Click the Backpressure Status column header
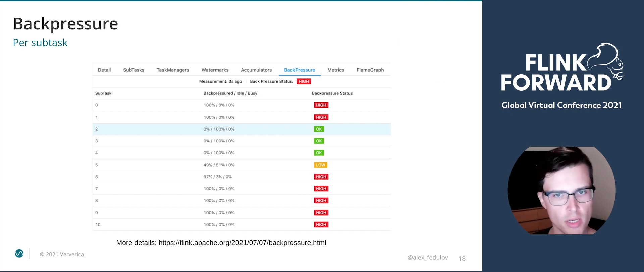This screenshot has width=644, height=272. [332, 93]
